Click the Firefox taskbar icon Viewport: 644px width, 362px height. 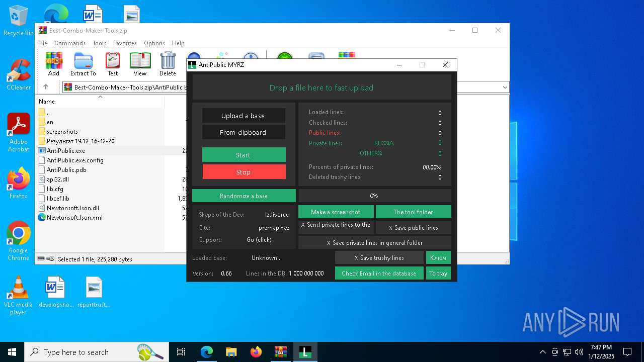[256, 352]
